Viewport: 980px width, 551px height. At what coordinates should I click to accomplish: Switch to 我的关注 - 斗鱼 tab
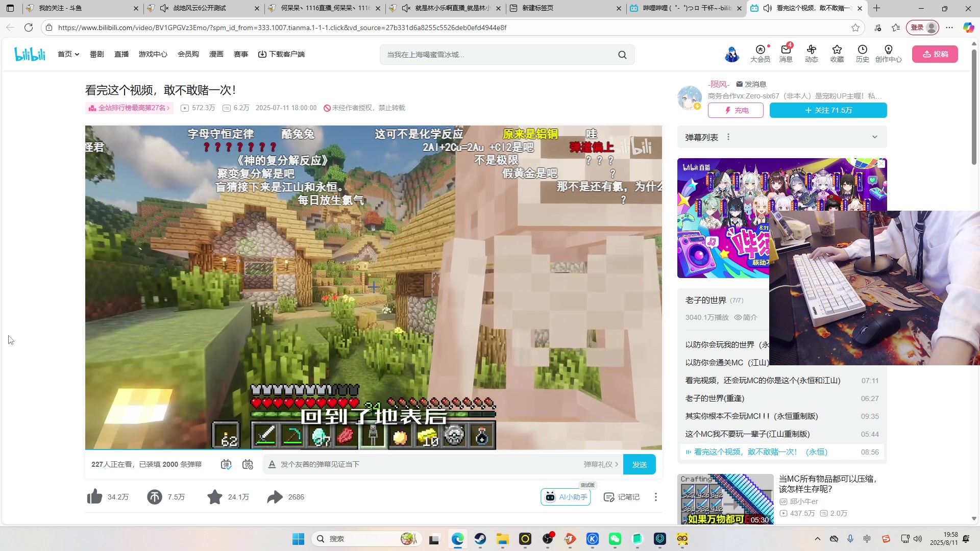click(x=82, y=8)
